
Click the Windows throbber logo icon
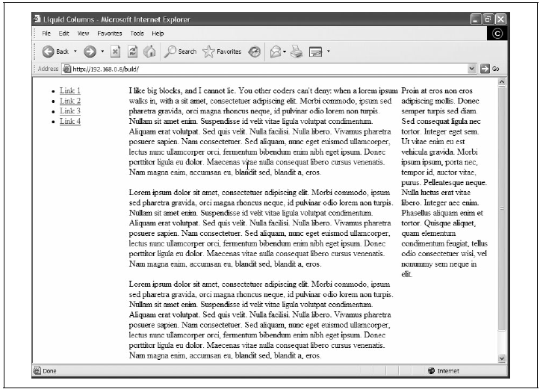pos(497,34)
